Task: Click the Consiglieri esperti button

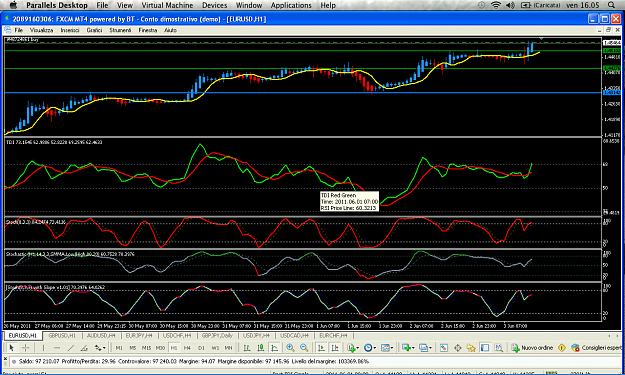Action: 596,348
